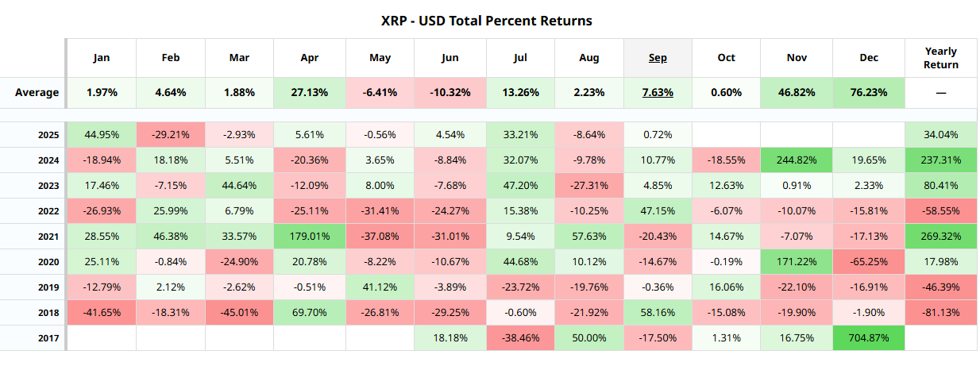The image size is (980, 370).
Task: Select the Apr column header
Action: point(310,58)
